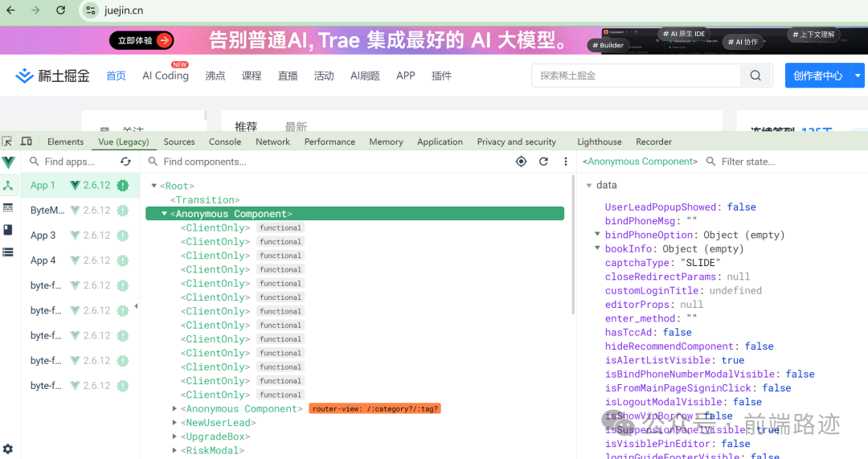
Task: Switch to the Recorder tab
Action: (x=653, y=141)
